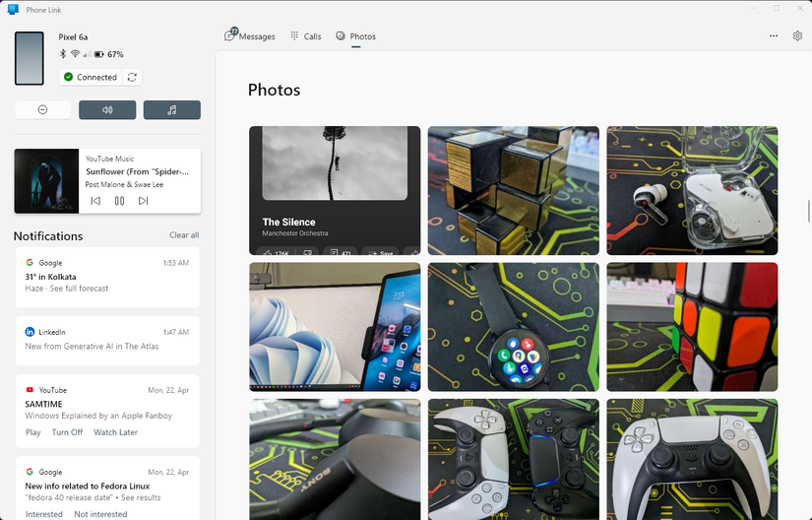Open the 31° in Kolkata notification
812x520 pixels.
(107, 278)
